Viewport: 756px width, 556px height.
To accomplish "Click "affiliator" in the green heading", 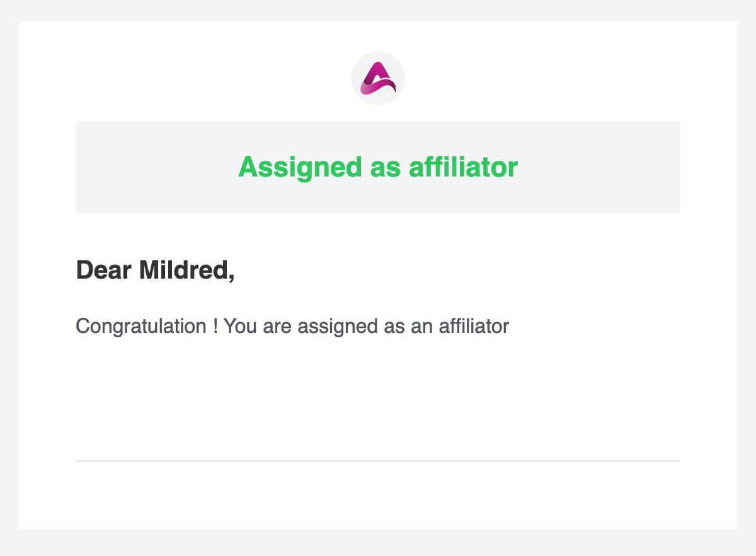I will 463,167.
